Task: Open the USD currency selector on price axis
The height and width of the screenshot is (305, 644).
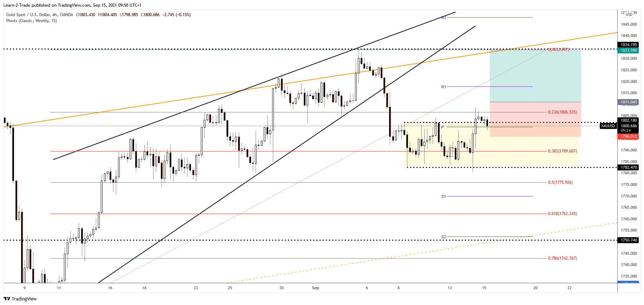Action: pyautogui.click(x=629, y=14)
